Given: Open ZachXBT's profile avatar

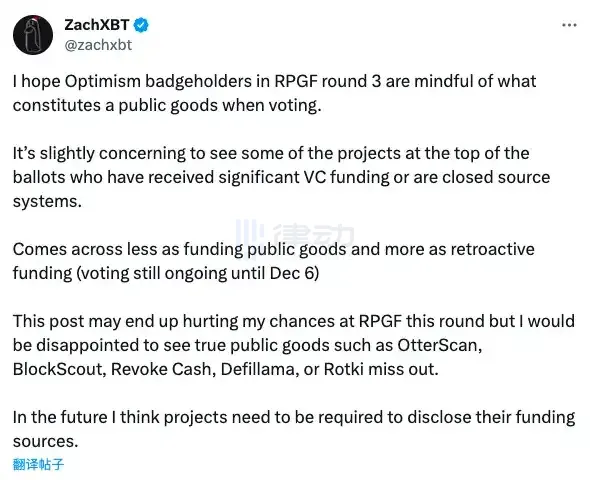Looking at the screenshot, I should click(33, 35).
